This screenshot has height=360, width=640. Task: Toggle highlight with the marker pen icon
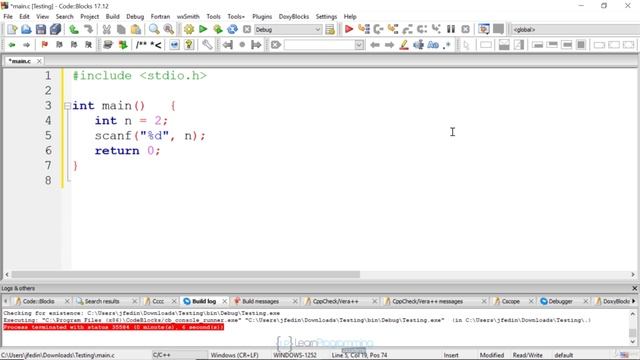[404, 44]
